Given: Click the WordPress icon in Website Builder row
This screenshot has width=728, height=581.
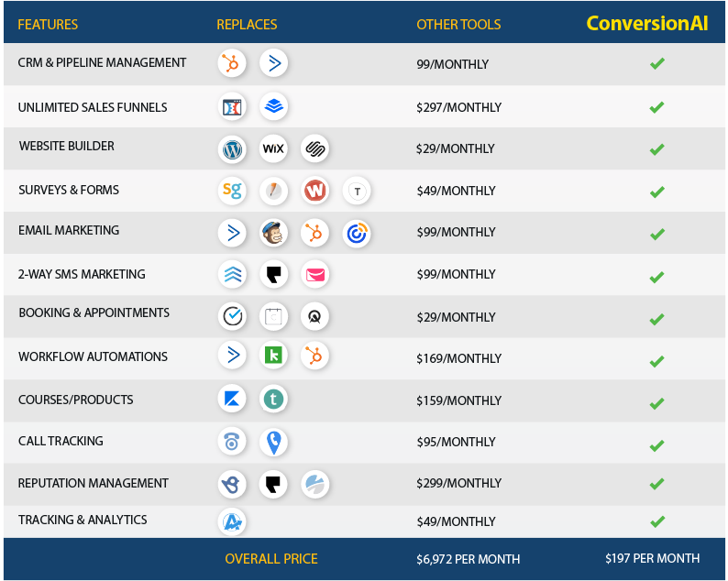Looking at the screenshot, I should pos(233,148).
